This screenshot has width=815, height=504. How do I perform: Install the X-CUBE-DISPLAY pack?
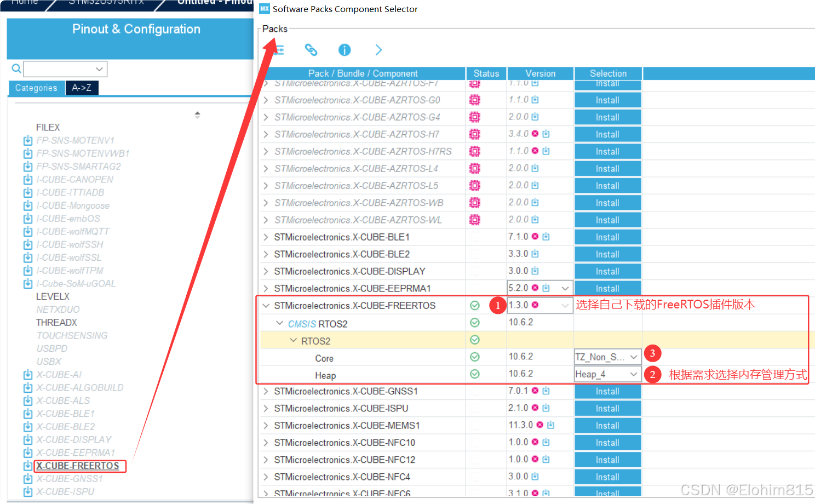pyautogui.click(x=607, y=271)
